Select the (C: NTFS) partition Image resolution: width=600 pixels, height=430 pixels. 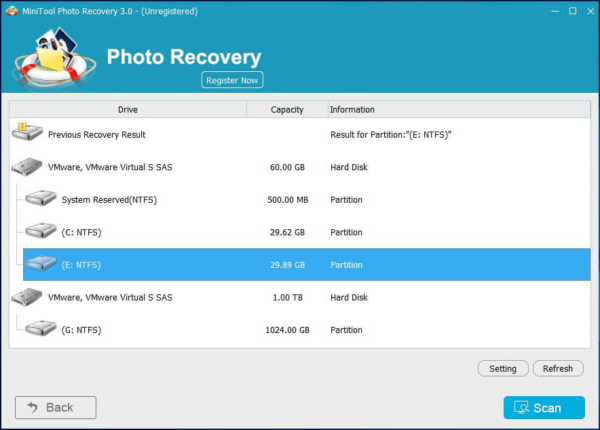307,232
